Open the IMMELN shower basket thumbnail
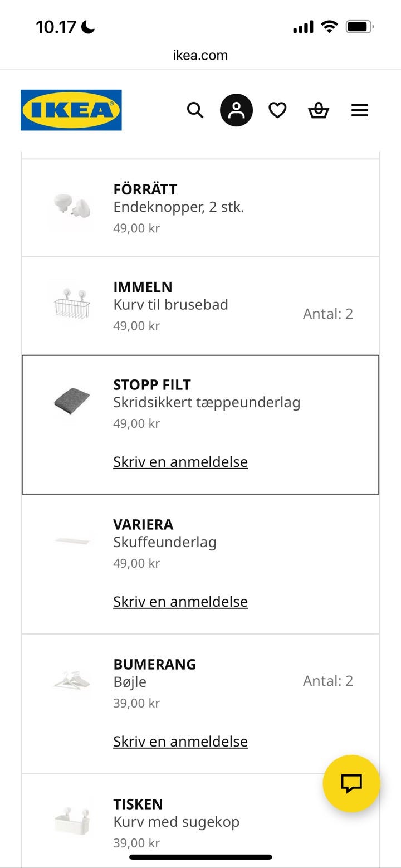 pos(72,304)
